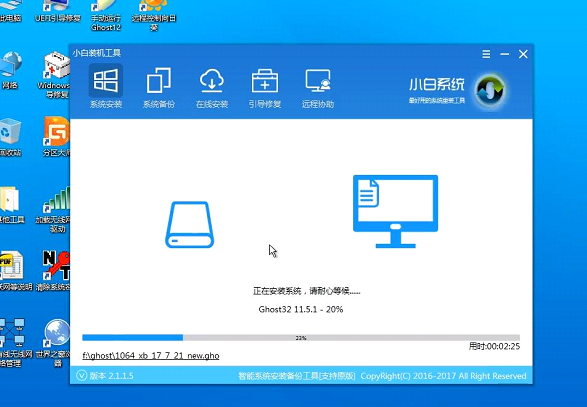
Task: Click the computer monitor icon
Action: [x=395, y=211]
